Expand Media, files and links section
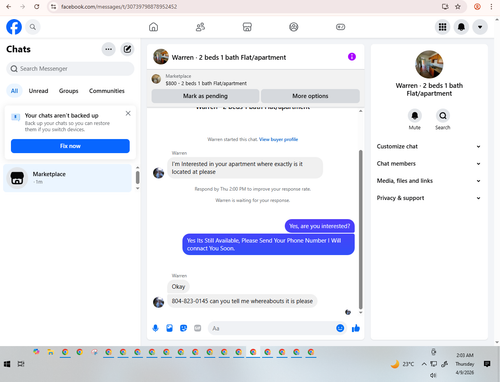 429,181
